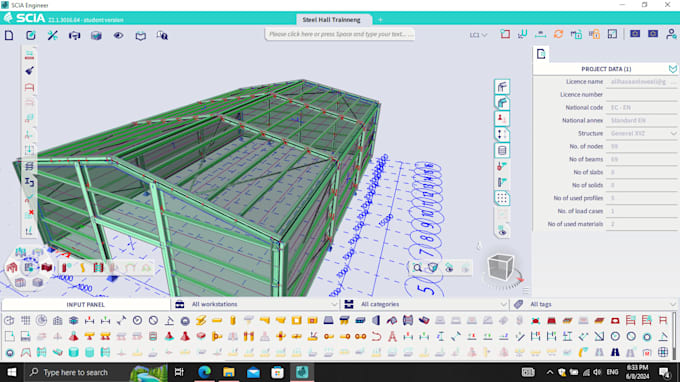The height and width of the screenshot is (382, 680).
Task: Toggle the up-down arrows button in right strip
Action: pos(502,134)
